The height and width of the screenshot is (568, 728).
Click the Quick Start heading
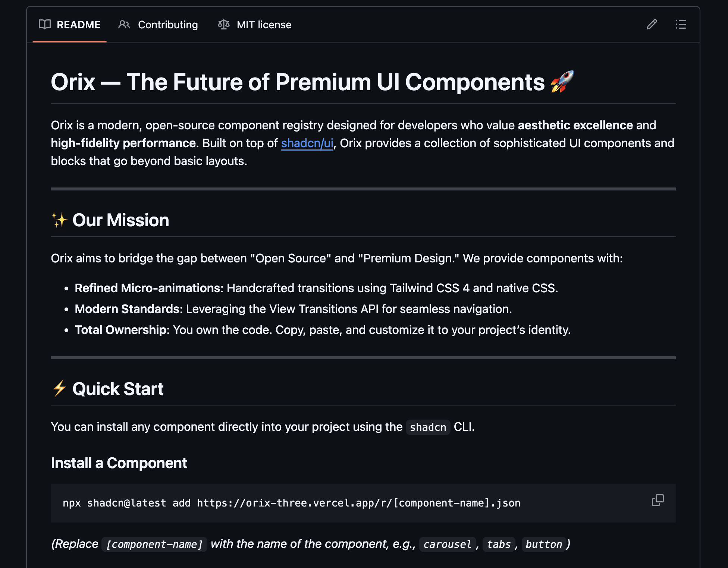[x=118, y=389]
